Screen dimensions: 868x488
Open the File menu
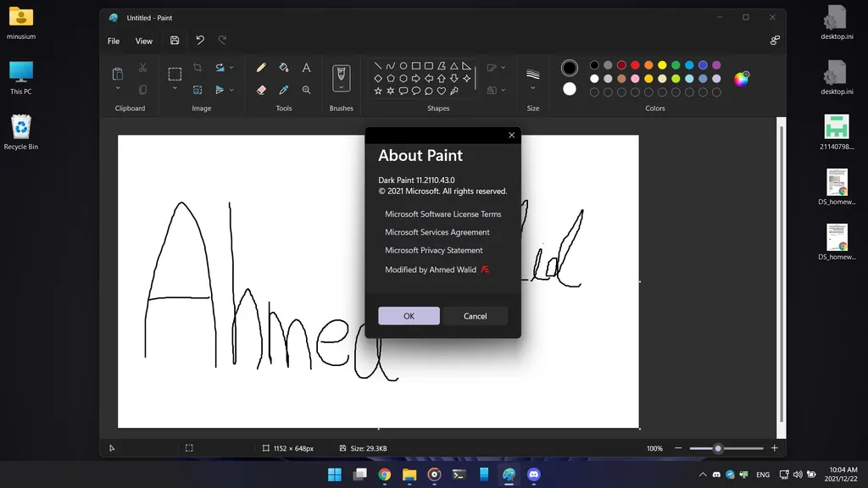tap(114, 41)
